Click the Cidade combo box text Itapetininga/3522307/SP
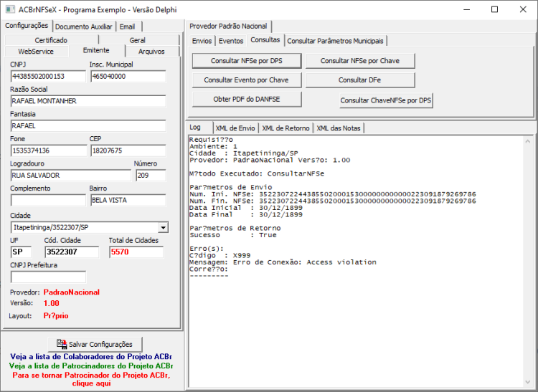Viewport: 538px width, 392px height. click(51, 227)
